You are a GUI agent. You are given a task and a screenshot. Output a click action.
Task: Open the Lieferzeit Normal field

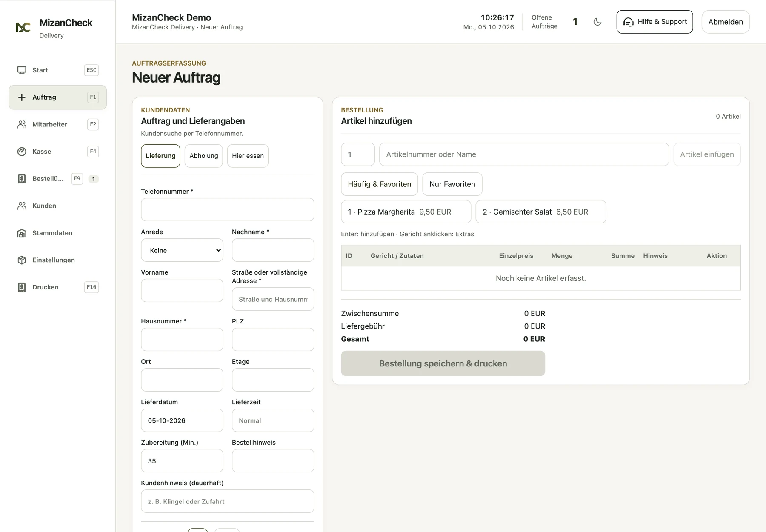[273, 420]
